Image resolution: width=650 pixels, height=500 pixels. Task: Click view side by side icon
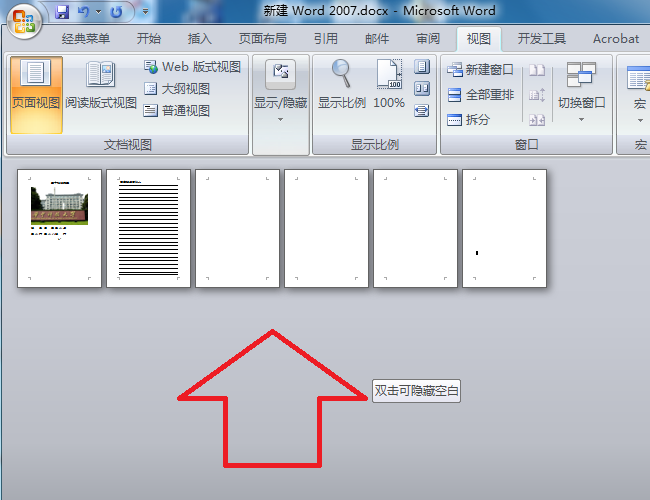click(x=537, y=70)
